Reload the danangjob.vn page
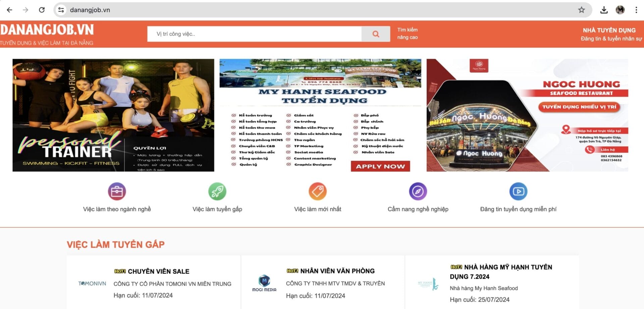 (x=42, y=10)
